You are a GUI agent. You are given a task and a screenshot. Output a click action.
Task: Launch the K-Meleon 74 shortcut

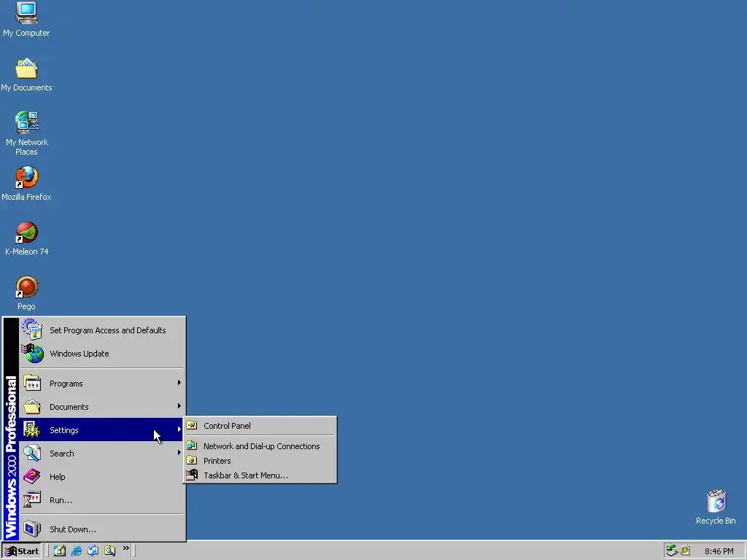pos(27,238)
